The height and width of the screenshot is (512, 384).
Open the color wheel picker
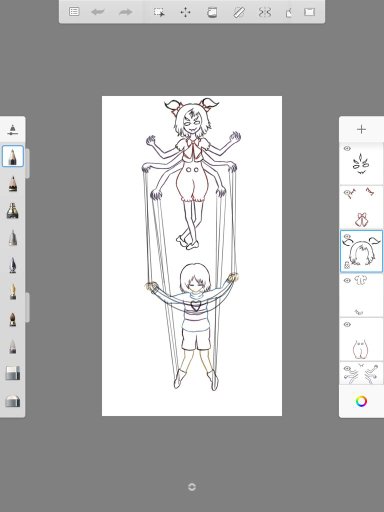pyautogui.click(x=361, y=401)
